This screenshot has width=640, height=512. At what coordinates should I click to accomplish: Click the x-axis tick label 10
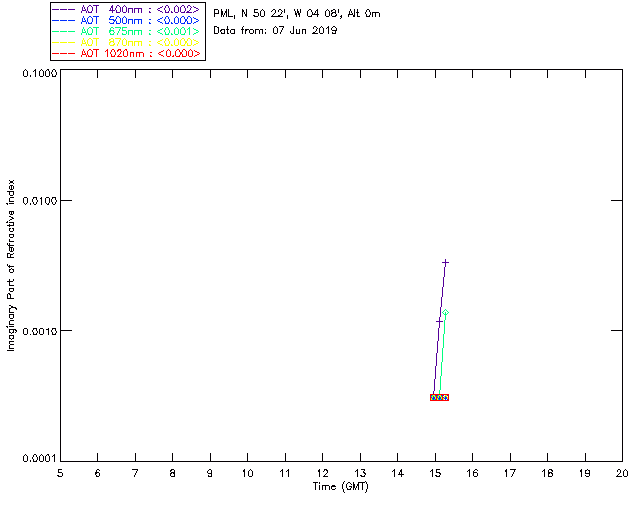[x=247, y=473]
